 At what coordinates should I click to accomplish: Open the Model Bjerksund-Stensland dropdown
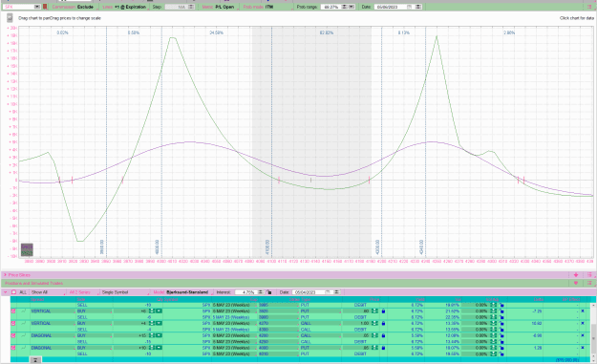tap(181, 292)
